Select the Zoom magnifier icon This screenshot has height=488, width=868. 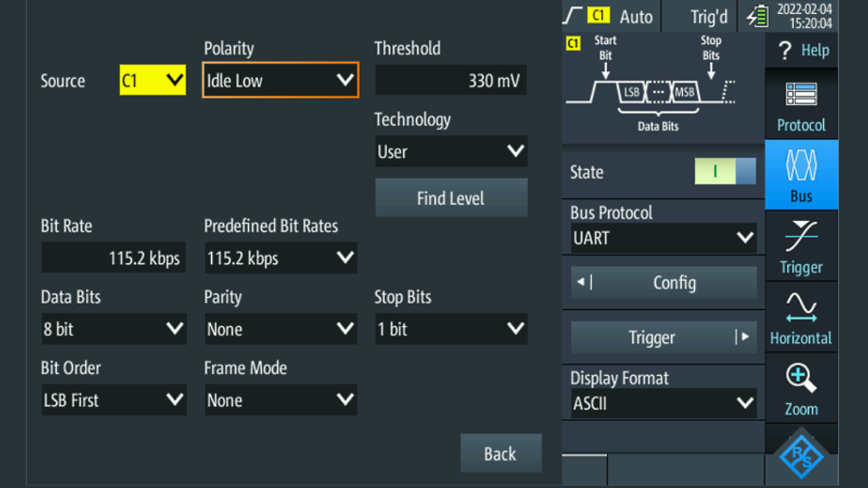[x=801, y=379]
